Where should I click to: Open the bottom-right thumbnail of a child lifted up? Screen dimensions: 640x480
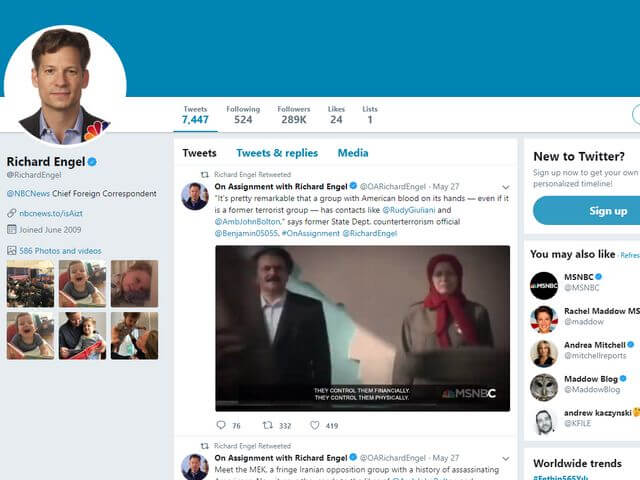135,336
